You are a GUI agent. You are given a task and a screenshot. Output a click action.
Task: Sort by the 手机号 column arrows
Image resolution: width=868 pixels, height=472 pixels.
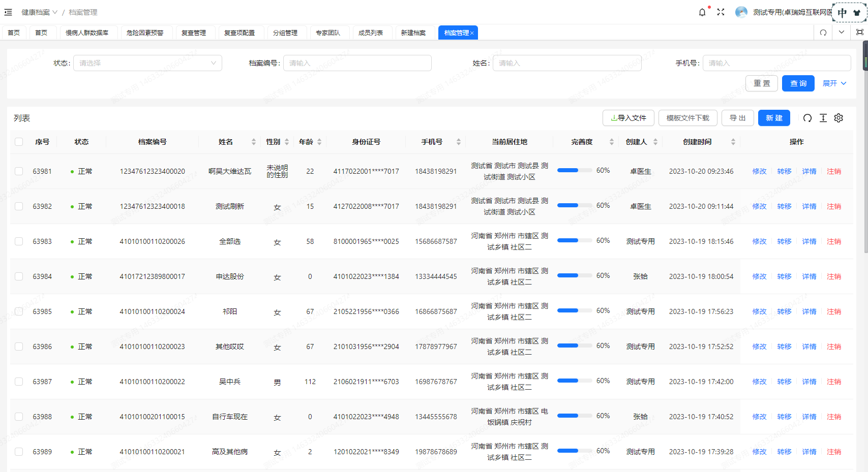click(459, 142)
